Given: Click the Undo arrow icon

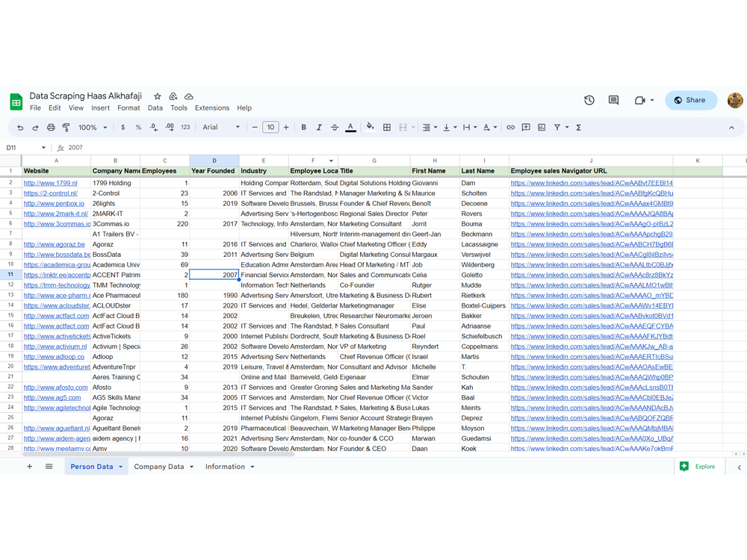Looking at the screenshot, I should click(x=20, y=128).
